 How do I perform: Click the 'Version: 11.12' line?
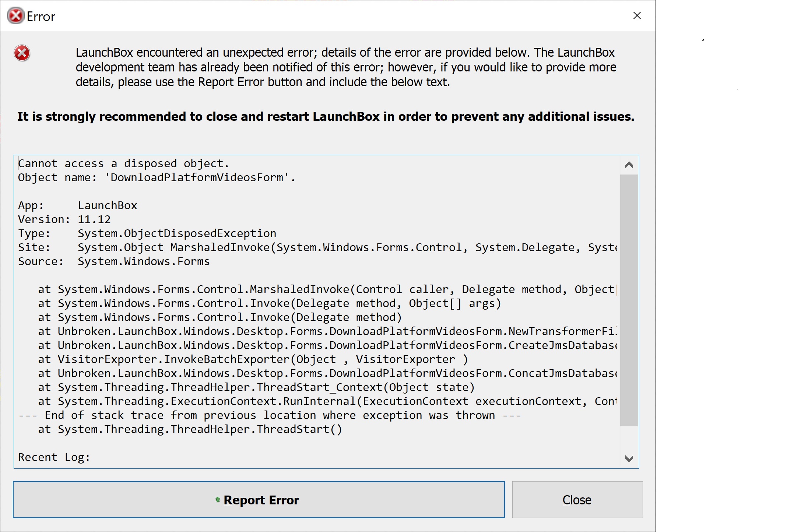pos(64,219)
